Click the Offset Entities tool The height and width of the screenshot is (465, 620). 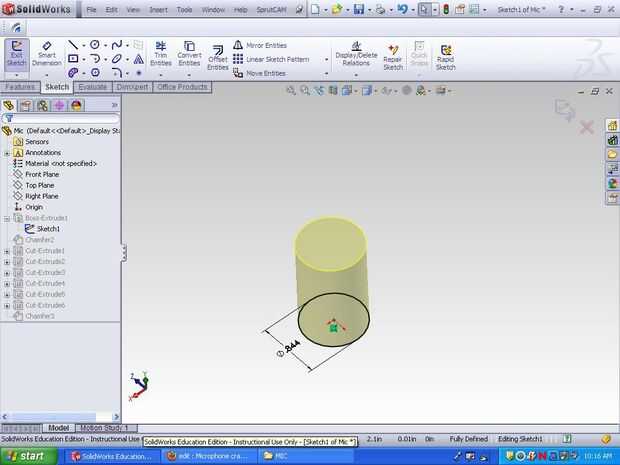coord(217,58)
